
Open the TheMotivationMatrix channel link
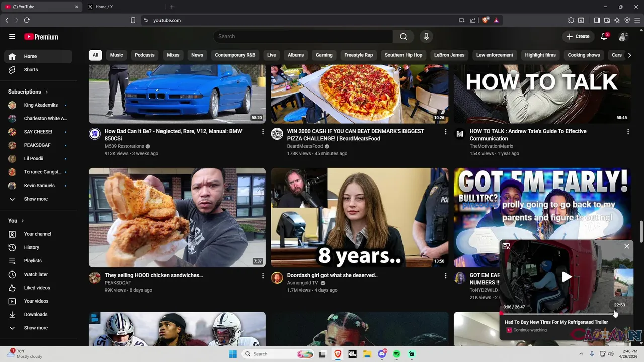(492, 146)
